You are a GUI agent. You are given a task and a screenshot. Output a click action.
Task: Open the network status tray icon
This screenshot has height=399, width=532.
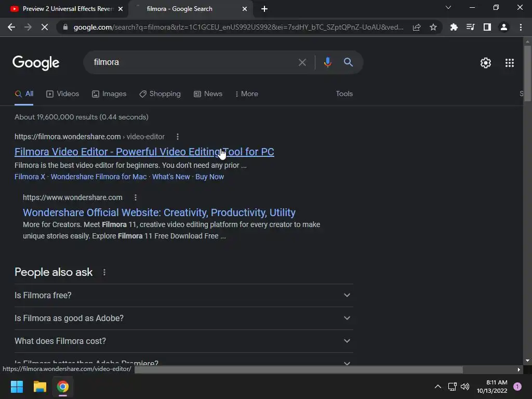(453, 387)
